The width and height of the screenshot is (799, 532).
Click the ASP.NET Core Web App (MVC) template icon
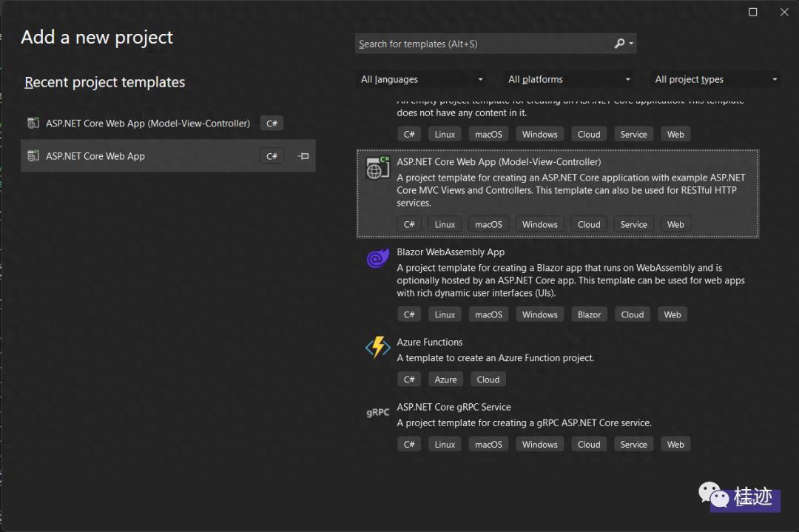tap(377, 168)
